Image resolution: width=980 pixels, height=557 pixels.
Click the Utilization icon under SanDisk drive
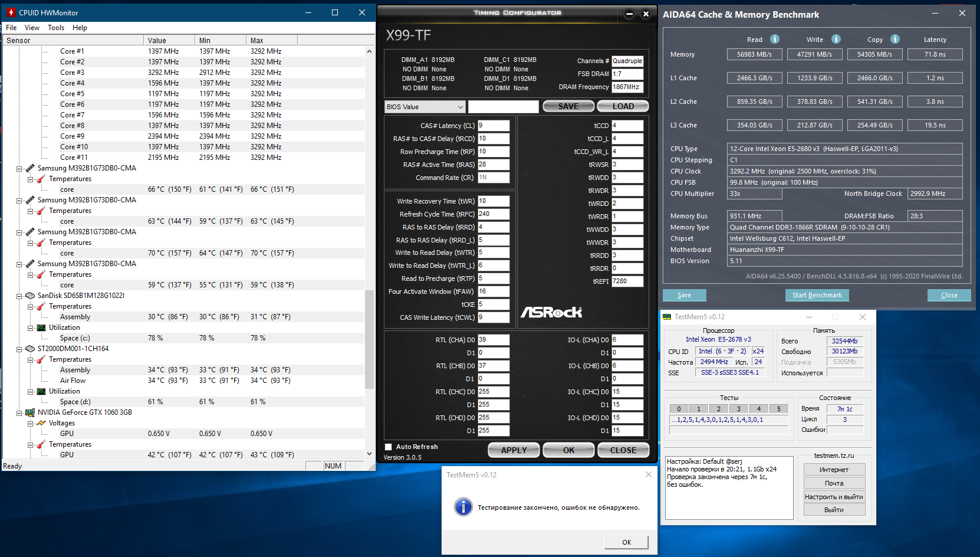tap(41, 327)
